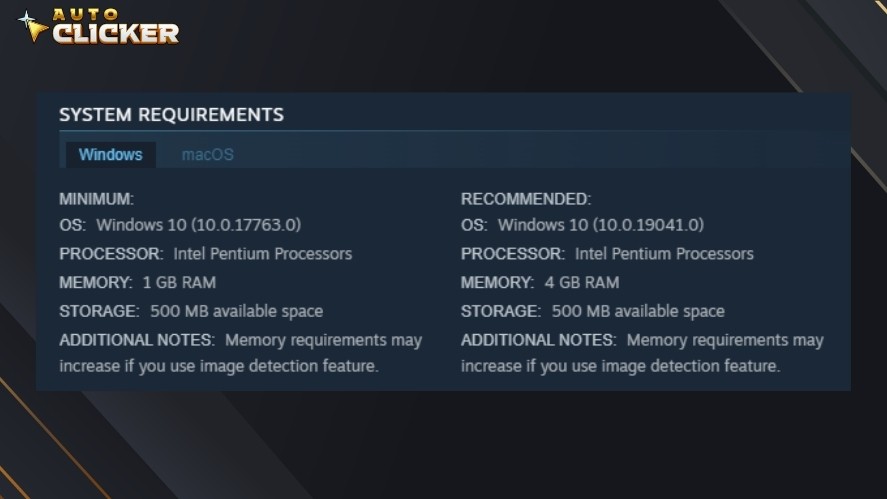Click '1 GB RAM' memory value
Viewport: 887px width, 499px height.
pos(179,282)
